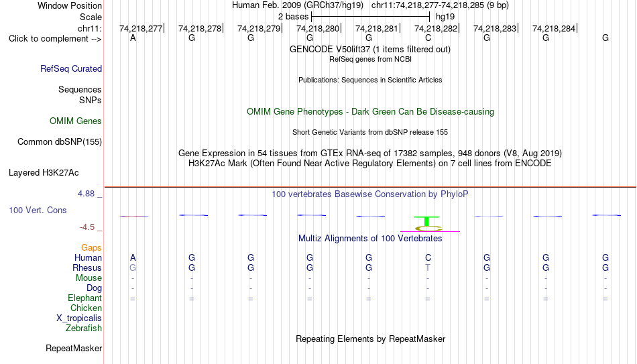Click the Human species label
The width and height of the screenshot is (637, 364).
(x=88, y=258)
